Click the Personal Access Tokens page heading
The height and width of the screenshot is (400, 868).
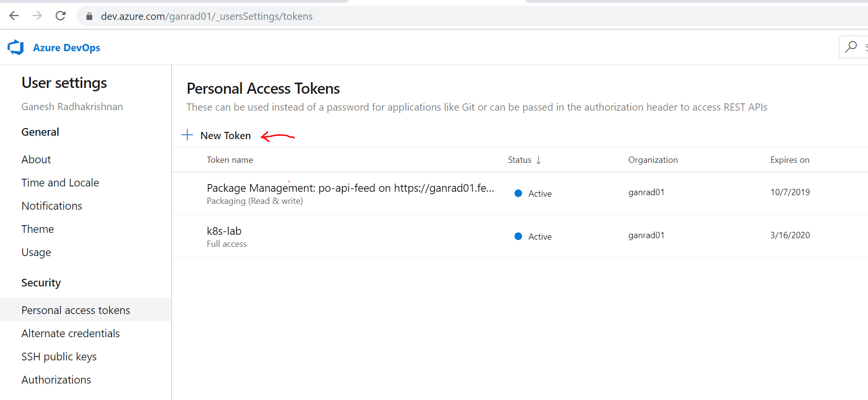click(263, 88)
